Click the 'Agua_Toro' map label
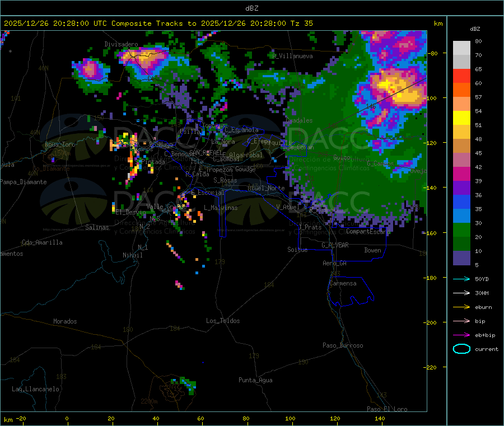The width and height of the screenshot is (504, 426). (x=60, y=144)
